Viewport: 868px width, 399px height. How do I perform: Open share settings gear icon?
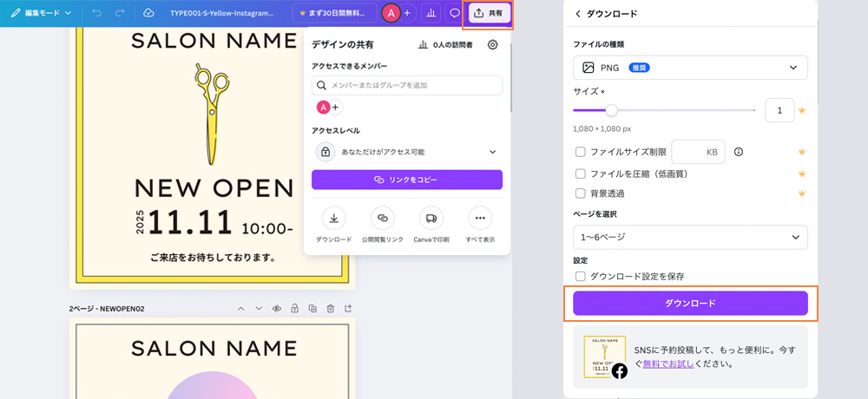pos(492,44)
